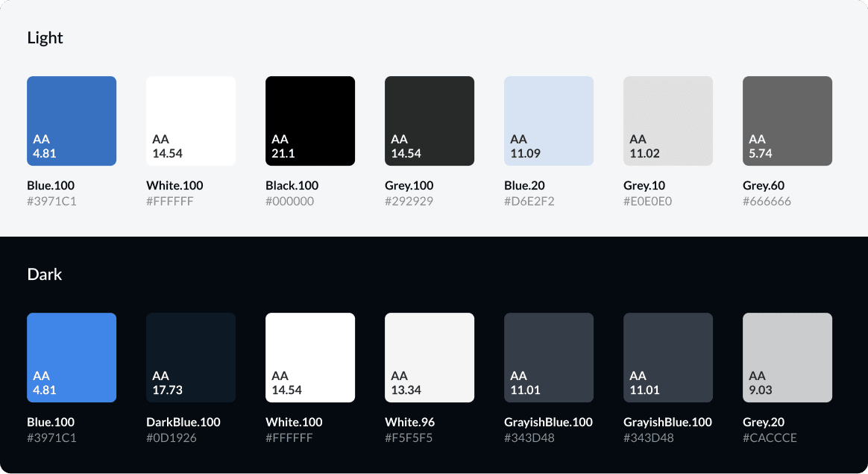Select the White.100 swatch in the Dark palette
The image size is (868, 474).
(310, 358)
